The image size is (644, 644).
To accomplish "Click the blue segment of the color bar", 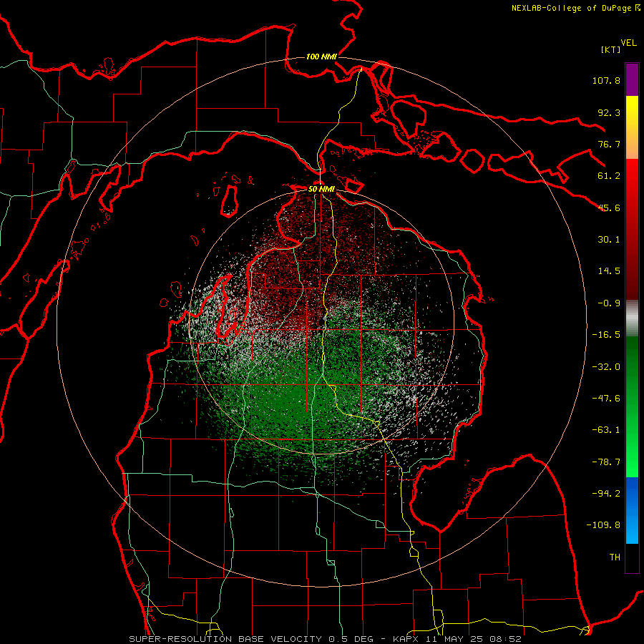I will click(x=632, y=510).
